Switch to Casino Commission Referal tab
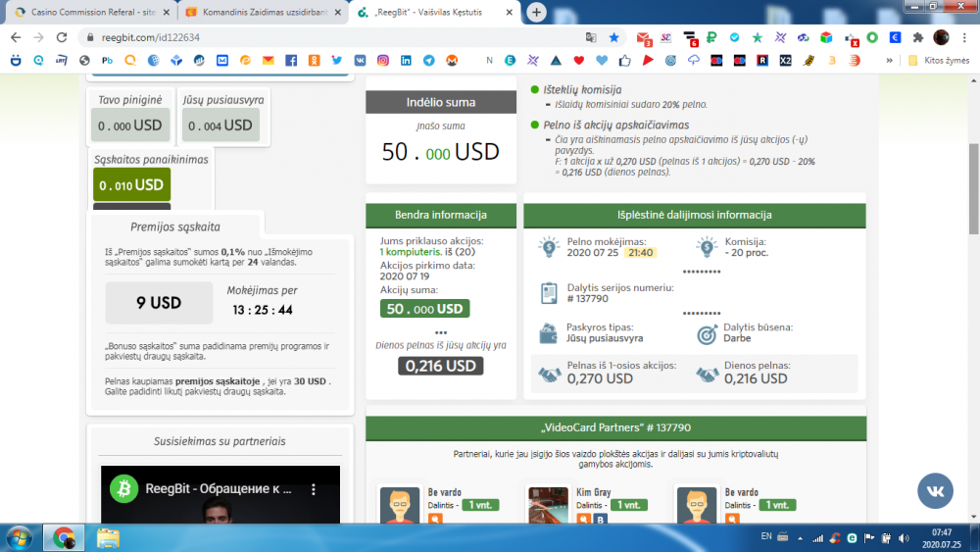Image resolution: width=980 pixels, height=552 pixels. pyautogui.click(x=86, y=13)
